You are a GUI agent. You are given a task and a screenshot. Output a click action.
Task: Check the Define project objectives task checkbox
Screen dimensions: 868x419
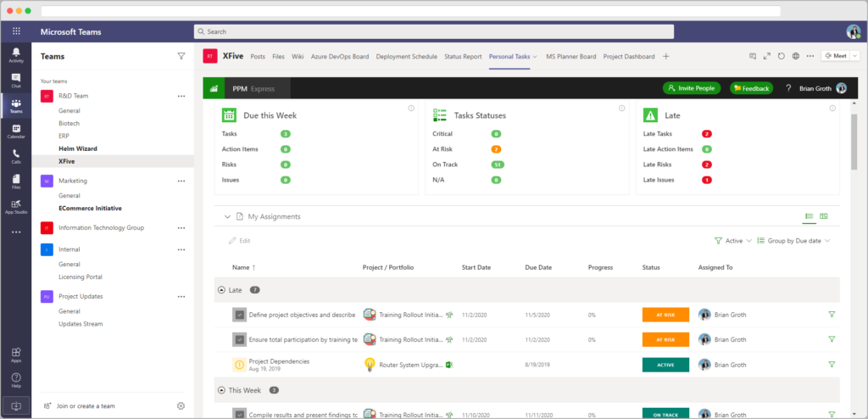click(x=239, y=315)
